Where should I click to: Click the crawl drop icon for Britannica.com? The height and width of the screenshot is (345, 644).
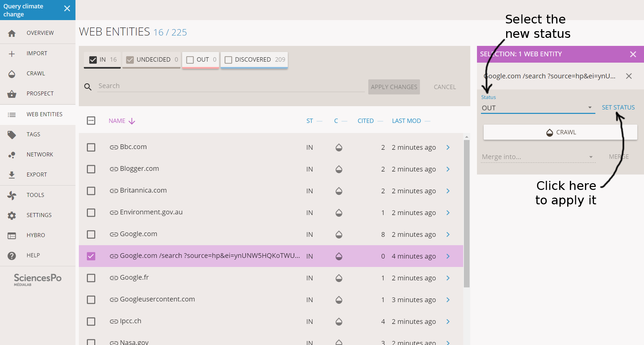(339, 191)
